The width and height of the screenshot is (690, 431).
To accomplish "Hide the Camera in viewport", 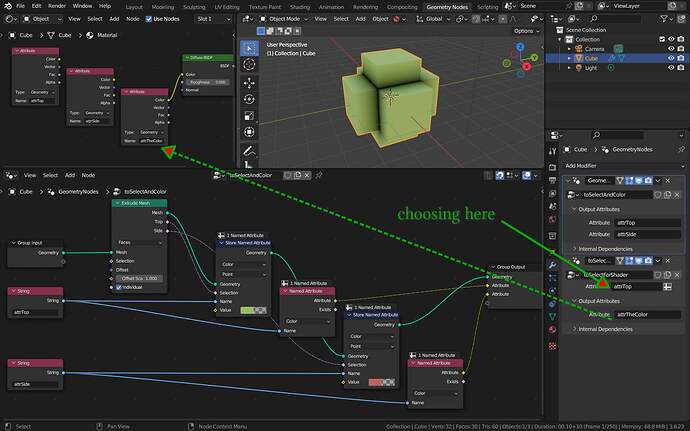I will (671, 49).
